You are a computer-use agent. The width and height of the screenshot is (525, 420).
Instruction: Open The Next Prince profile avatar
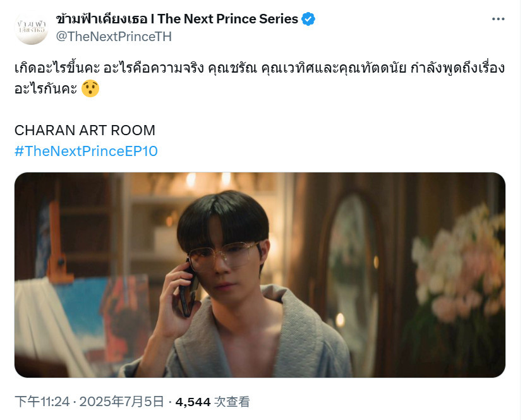pos(32,28)
